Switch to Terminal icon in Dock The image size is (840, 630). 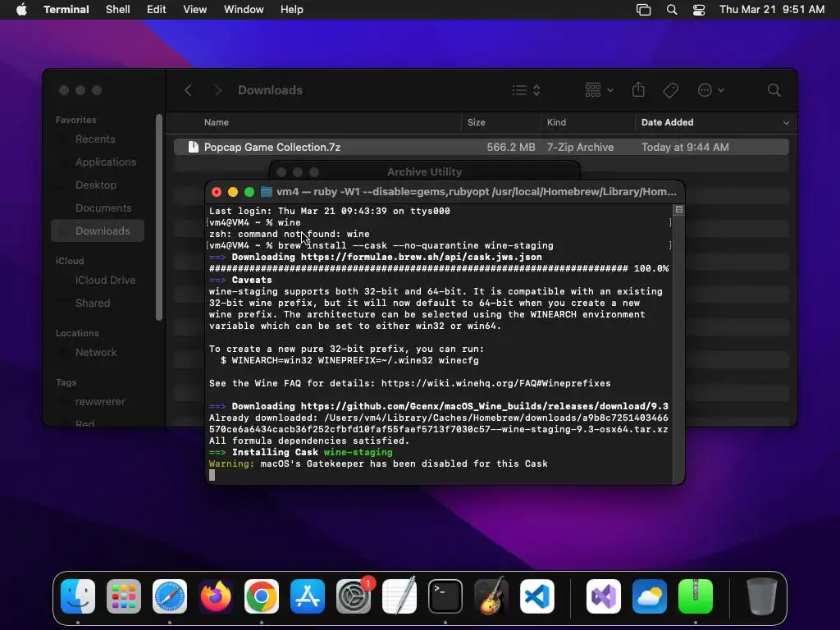[x=445, y=596]
